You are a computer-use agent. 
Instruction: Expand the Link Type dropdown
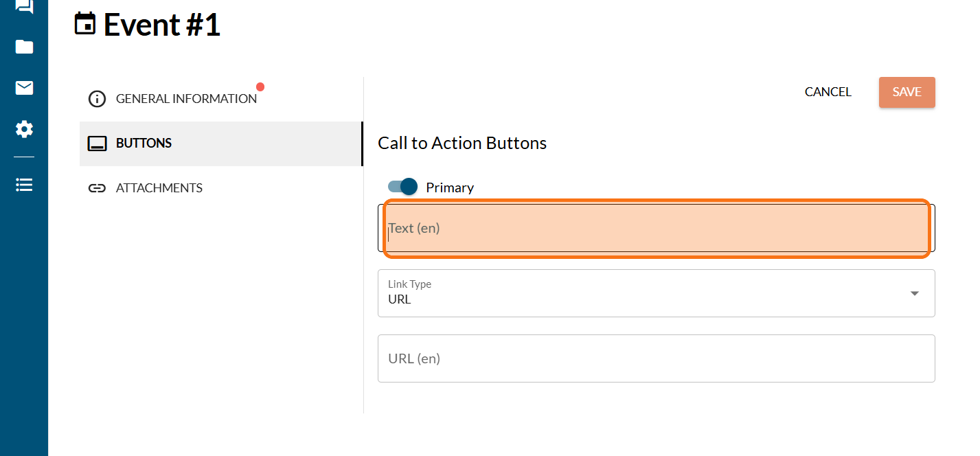coord(656,293)
